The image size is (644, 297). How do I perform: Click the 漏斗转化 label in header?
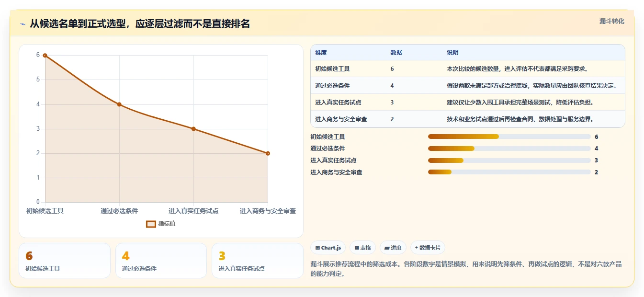pos(611,21)
